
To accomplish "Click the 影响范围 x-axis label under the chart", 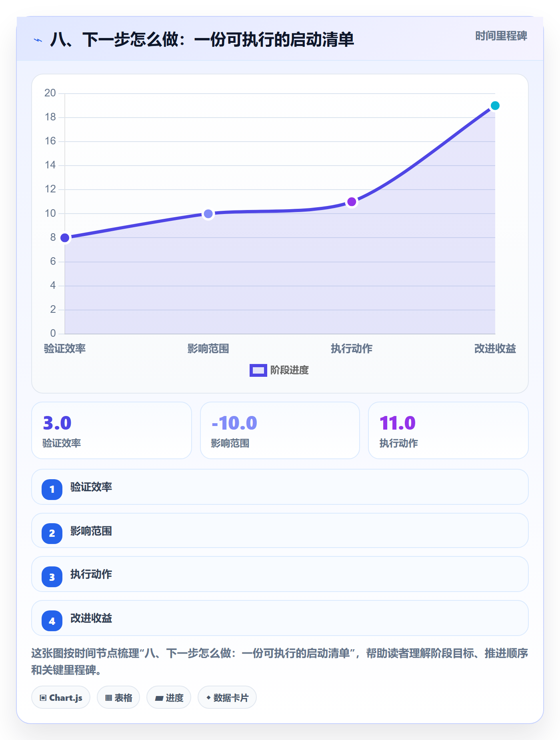I will 208,349.
